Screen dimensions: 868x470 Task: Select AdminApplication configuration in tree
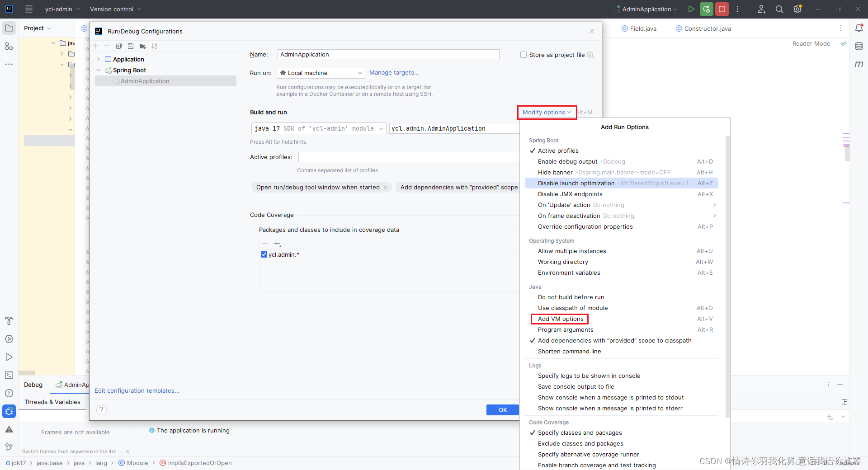(x=165, y=81)
